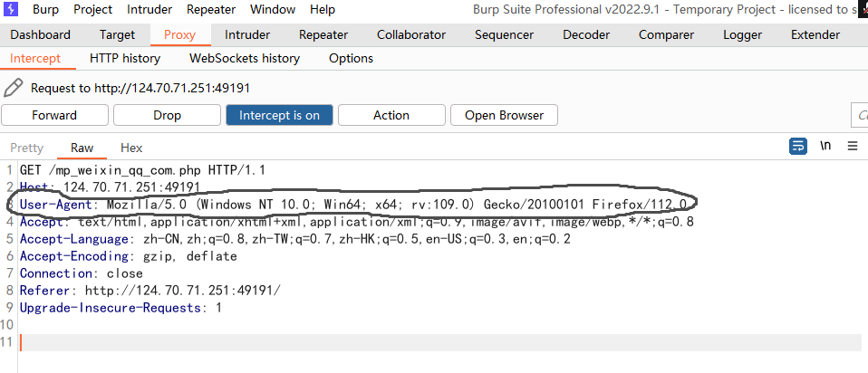The width and height of the screenshot is (868, 373).
Task: Click the Open Browser button
Action: tap(504, 115)
